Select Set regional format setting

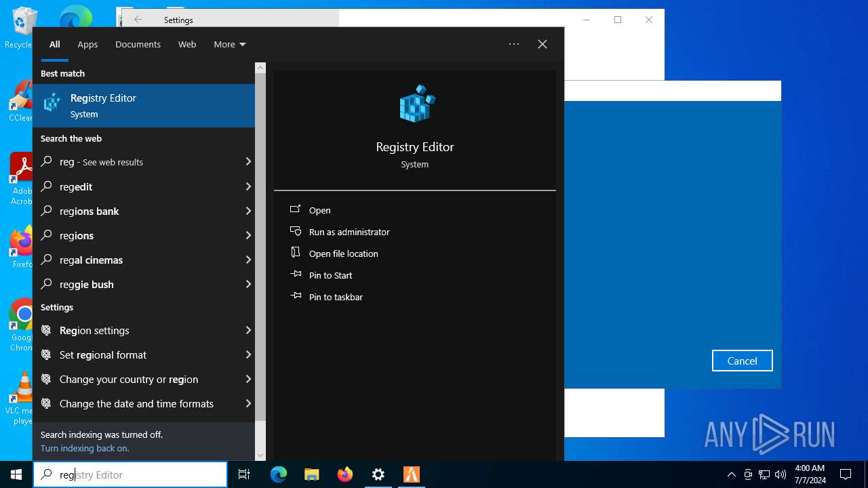[144, 354]
